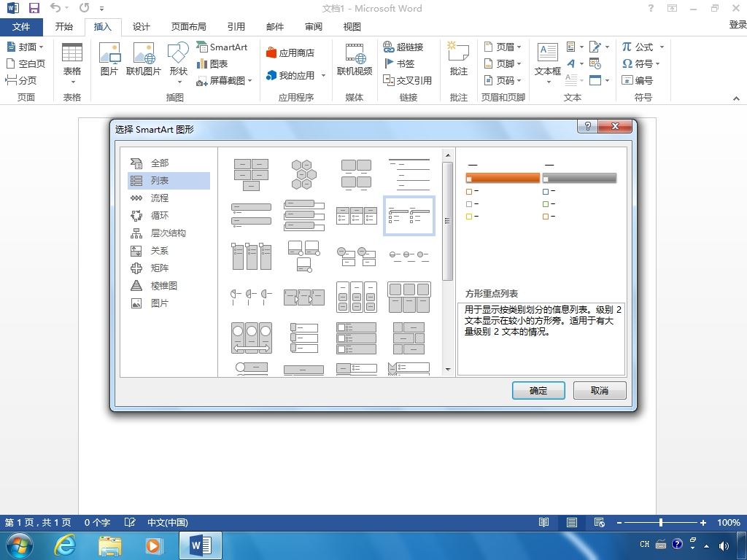The image size is (747, 560).
Task: Switch to the 视图 view tab
Action: click(352, 27)
